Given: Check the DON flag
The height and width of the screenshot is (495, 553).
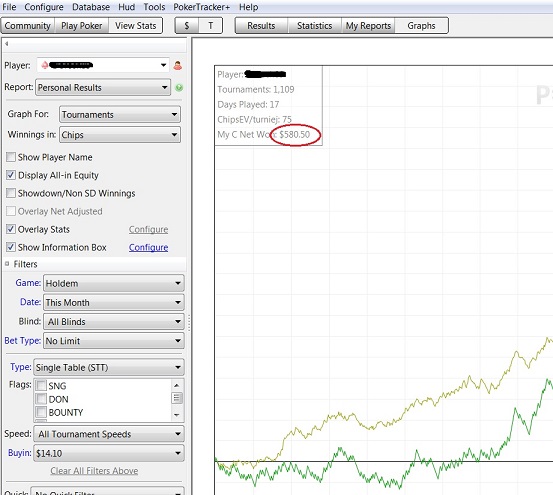Looking at the screenshot, I should click(41, 399).
